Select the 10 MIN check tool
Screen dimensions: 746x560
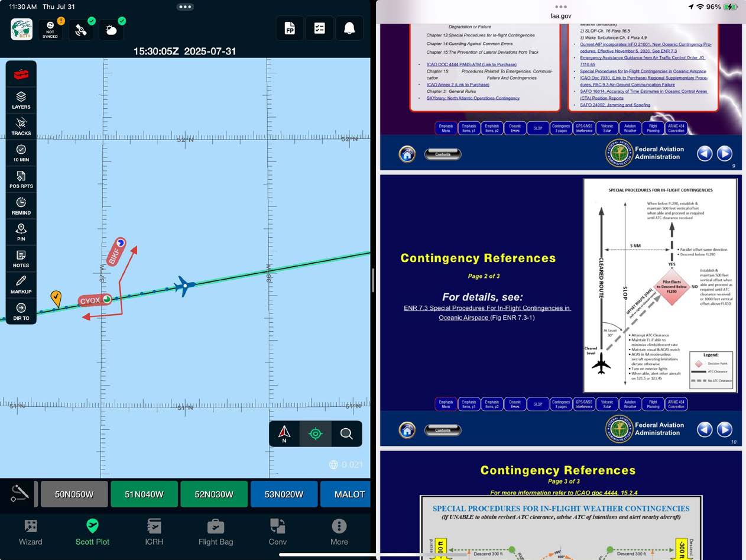point(21,153)
